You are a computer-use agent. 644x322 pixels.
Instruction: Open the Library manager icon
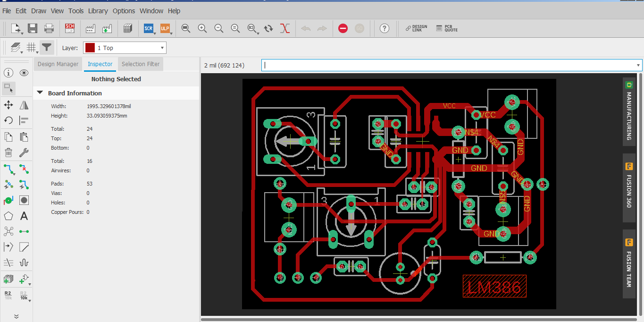coord(127,28)
